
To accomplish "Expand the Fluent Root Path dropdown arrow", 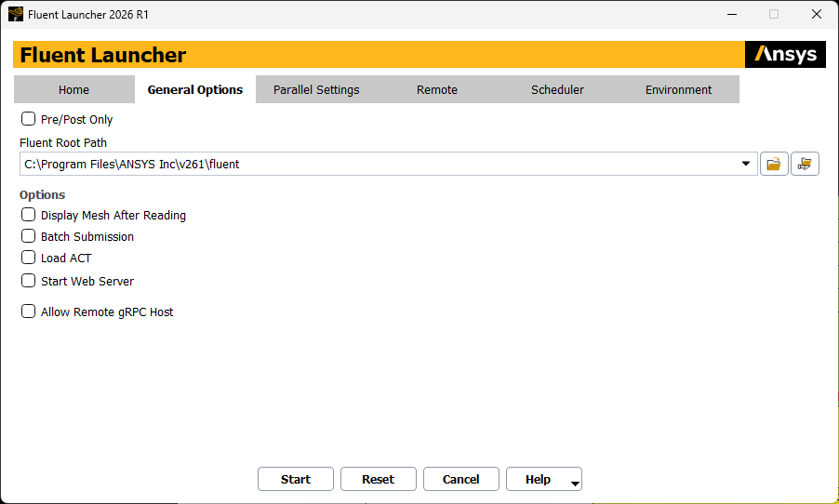I will click(x=745, y=164).
